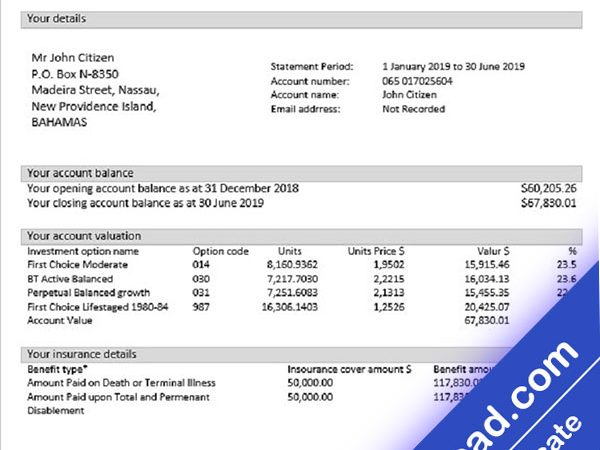Select units value '7,217.7030'
600x450 pixels.
[292, 279]
